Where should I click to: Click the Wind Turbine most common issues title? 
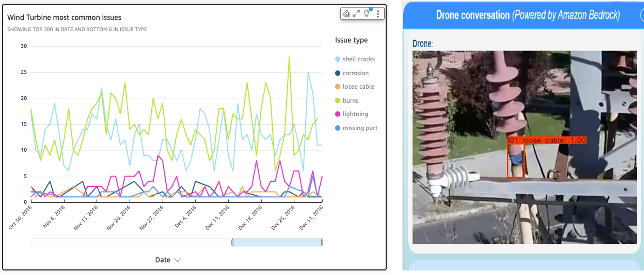(64, 17)
